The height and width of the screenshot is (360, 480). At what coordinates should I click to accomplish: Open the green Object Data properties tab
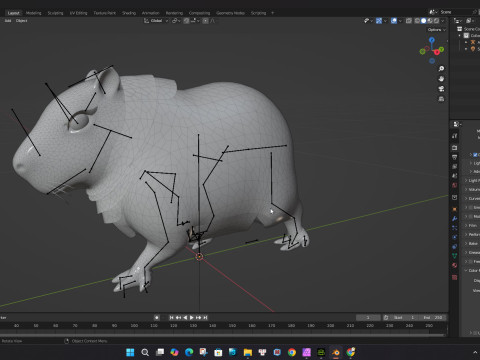pos(455,256)
